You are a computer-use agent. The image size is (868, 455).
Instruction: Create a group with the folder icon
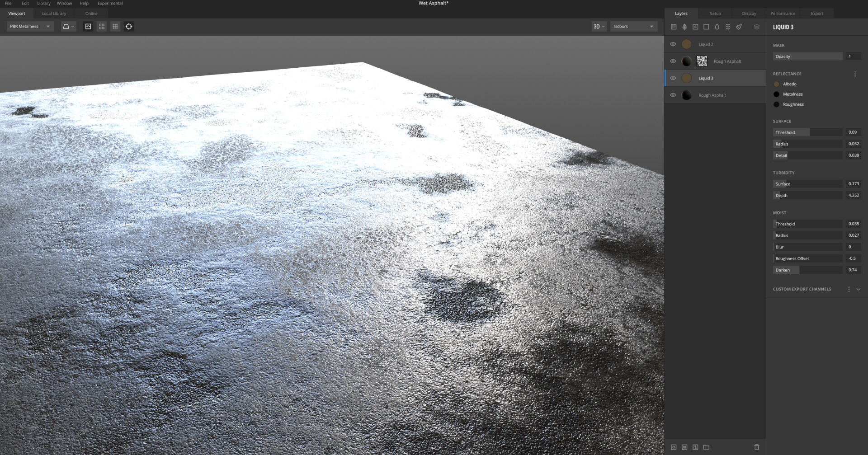[x=706, y=447]
